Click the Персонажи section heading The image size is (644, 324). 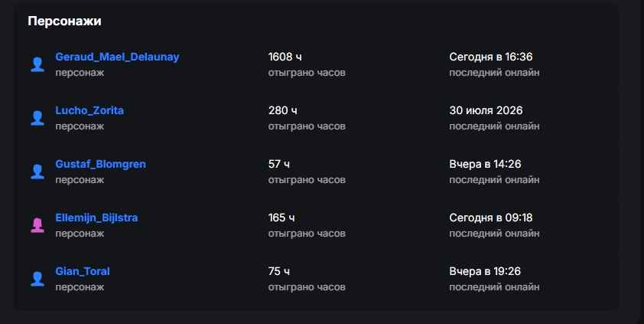64,21
